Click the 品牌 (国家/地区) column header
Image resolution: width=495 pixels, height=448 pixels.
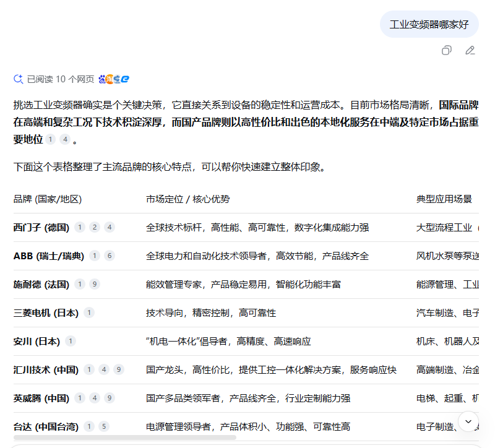coord(48,199)
